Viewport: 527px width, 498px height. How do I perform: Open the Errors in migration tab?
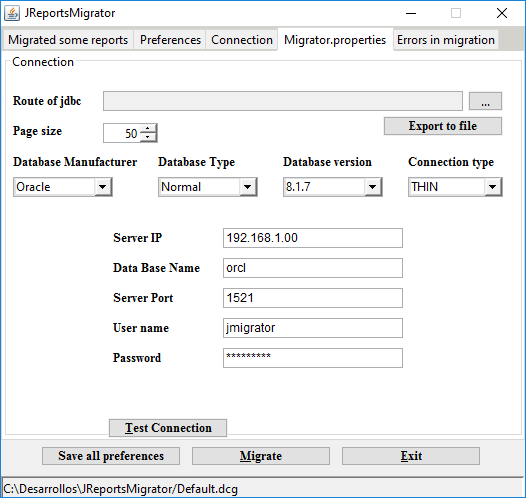(446, 40)
